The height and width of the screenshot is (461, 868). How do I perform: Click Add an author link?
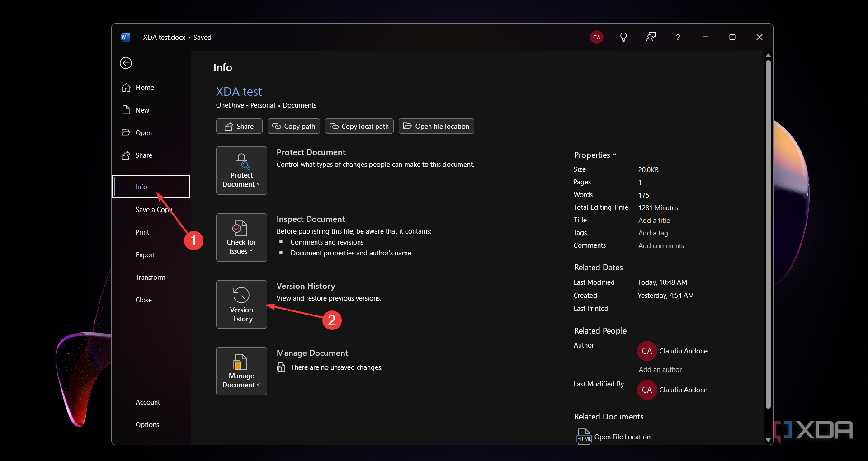(x=660, y=369)
